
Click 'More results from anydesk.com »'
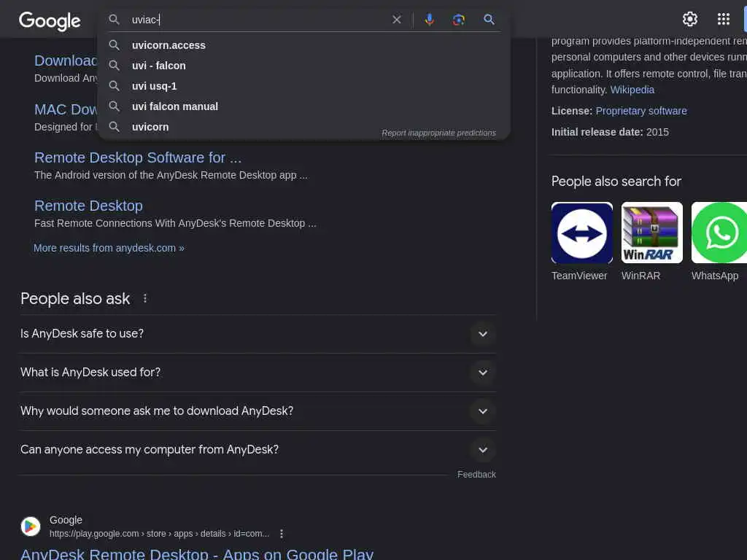coord(109,248)
